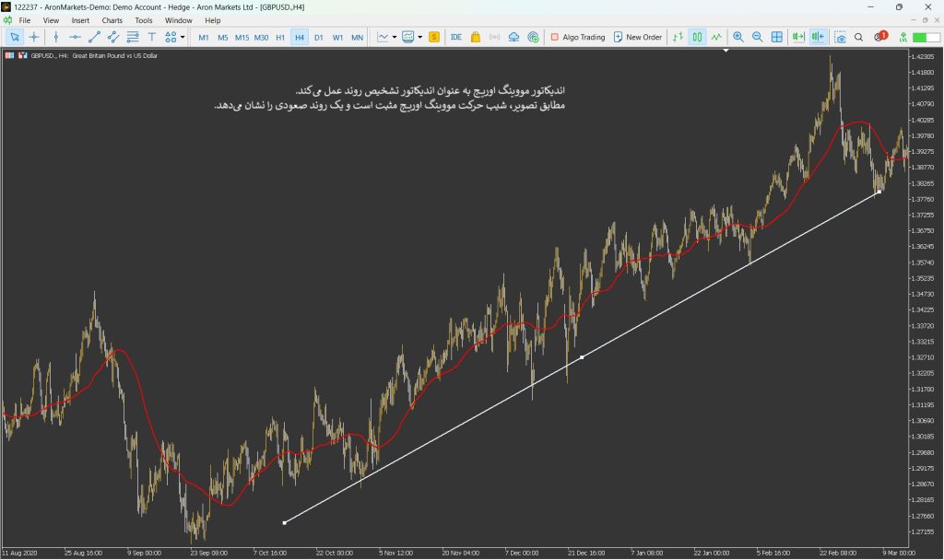Select the crosshair tool

[34, 37]
